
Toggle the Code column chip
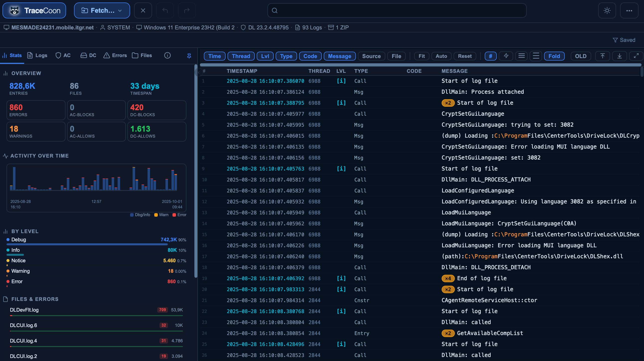click(310, 56)
